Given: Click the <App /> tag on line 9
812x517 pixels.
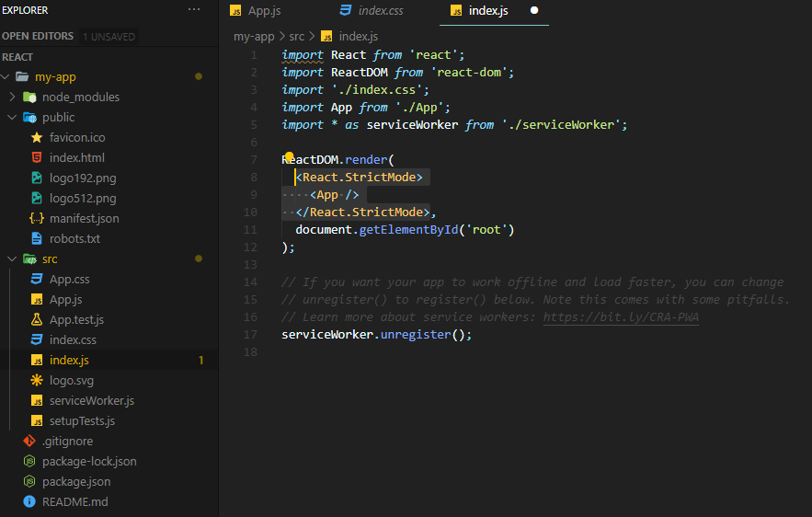Looking at the screenshot, I should point(335,195).
